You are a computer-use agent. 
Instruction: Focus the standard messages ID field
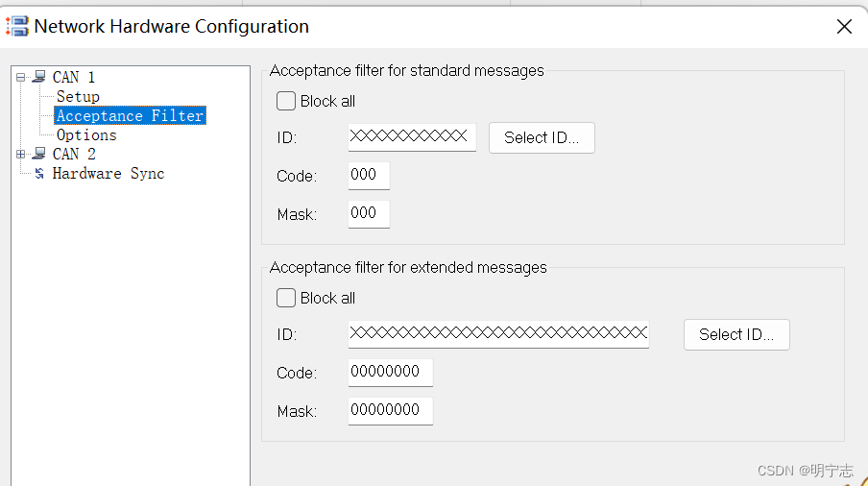pos(412,136)
